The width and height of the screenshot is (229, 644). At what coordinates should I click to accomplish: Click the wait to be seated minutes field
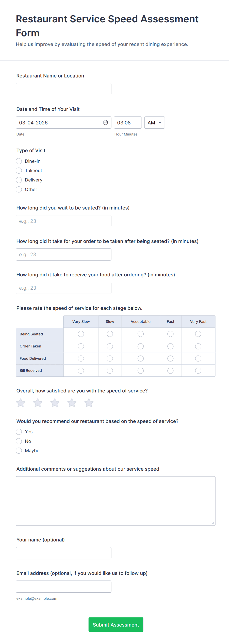pos(64,221)
